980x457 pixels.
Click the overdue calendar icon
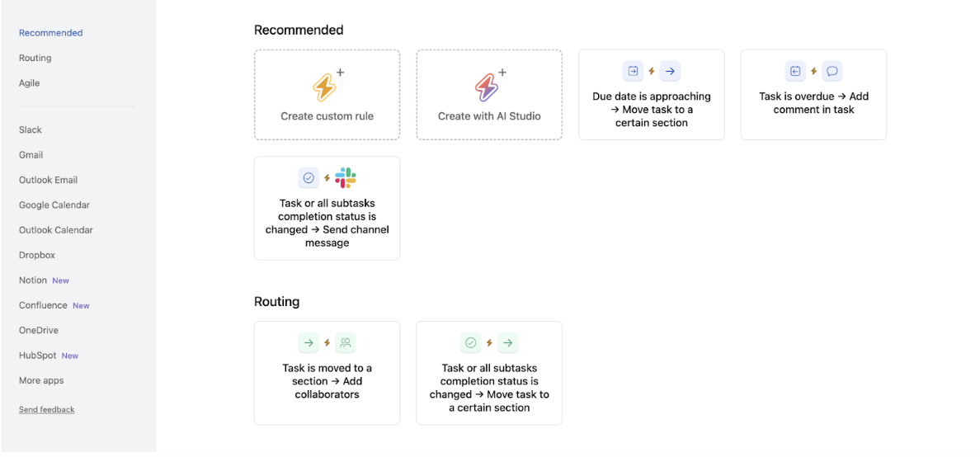point(795,71)
